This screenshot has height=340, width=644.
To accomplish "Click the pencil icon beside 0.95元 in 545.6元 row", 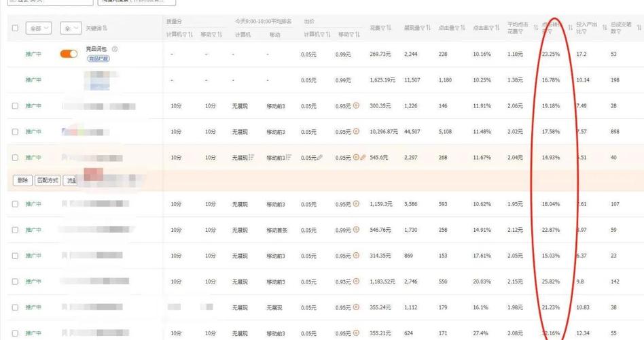I will coord(363,157).
